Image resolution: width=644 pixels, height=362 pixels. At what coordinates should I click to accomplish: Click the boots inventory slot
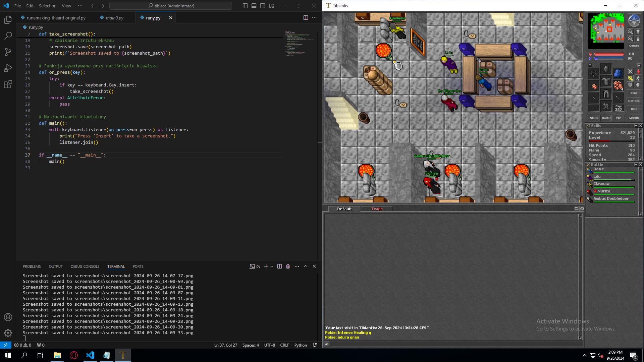[x=606, y=106]
